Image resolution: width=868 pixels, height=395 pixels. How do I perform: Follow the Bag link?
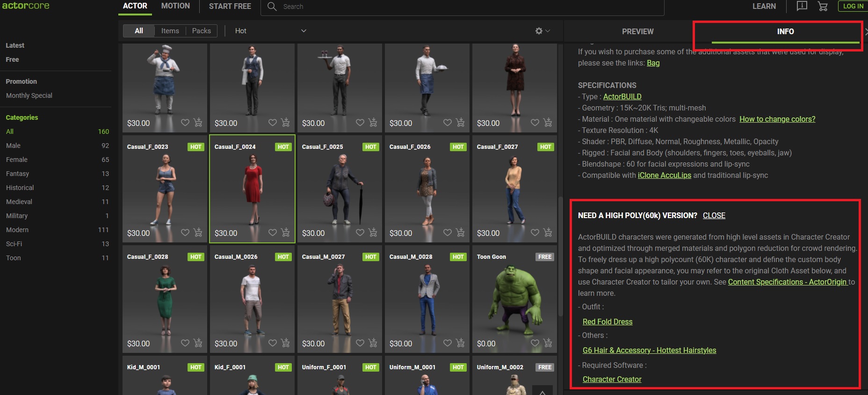coord(653,63)
